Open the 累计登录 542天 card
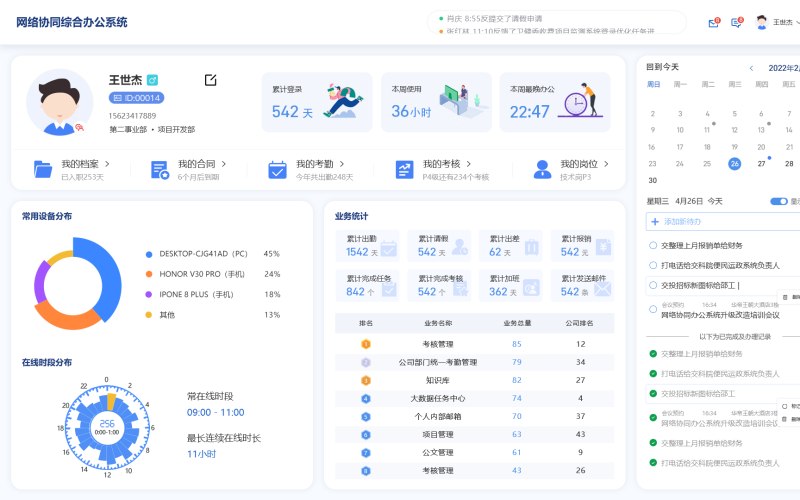 tap(317, 102)
